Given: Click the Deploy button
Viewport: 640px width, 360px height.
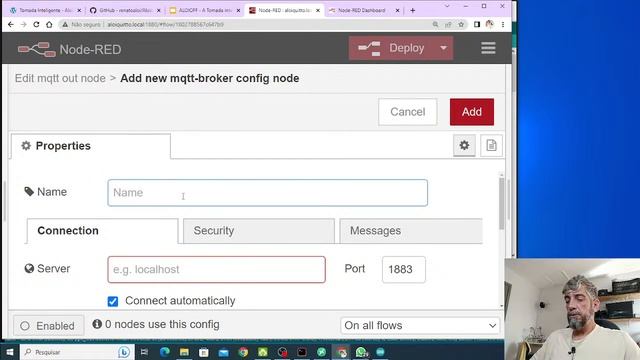Looking at the screenshot, I should tap(391, 48).
